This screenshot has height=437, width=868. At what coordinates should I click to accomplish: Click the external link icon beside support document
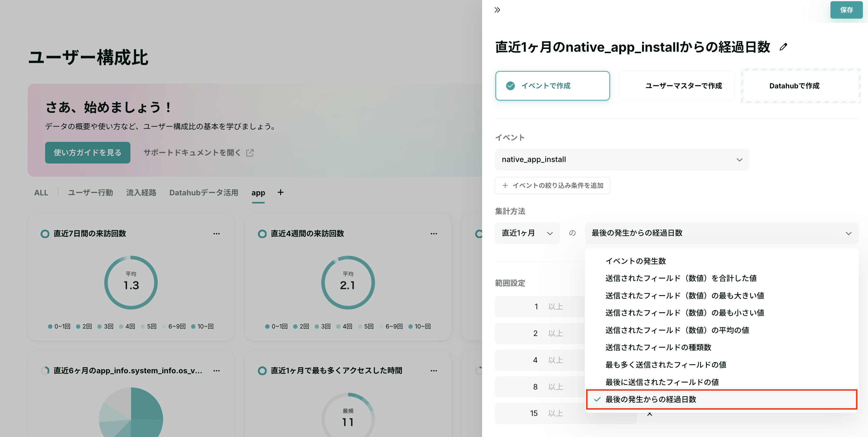coord(250,153)
